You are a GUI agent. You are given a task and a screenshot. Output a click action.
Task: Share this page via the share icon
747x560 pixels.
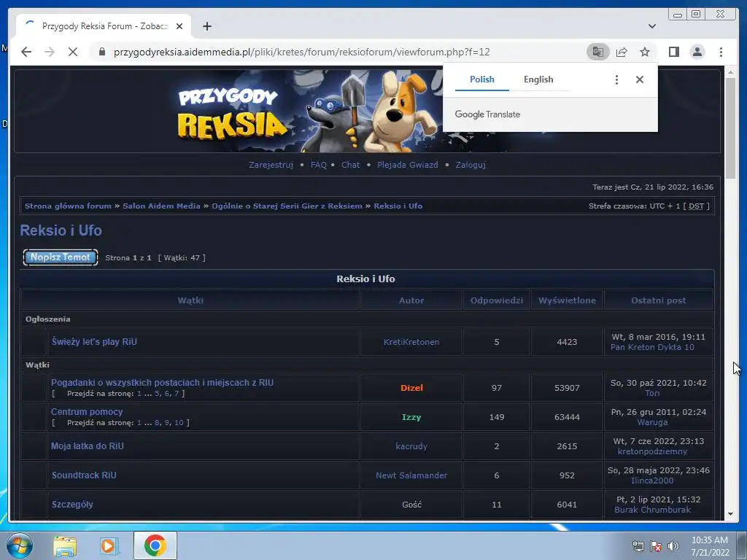pos(622,52)
